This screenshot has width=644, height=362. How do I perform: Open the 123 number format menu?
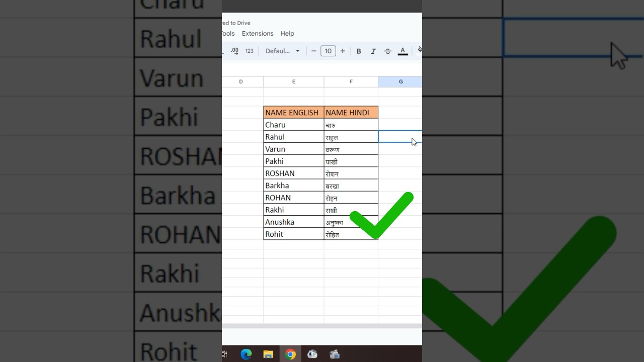click(x=249, y=51)
